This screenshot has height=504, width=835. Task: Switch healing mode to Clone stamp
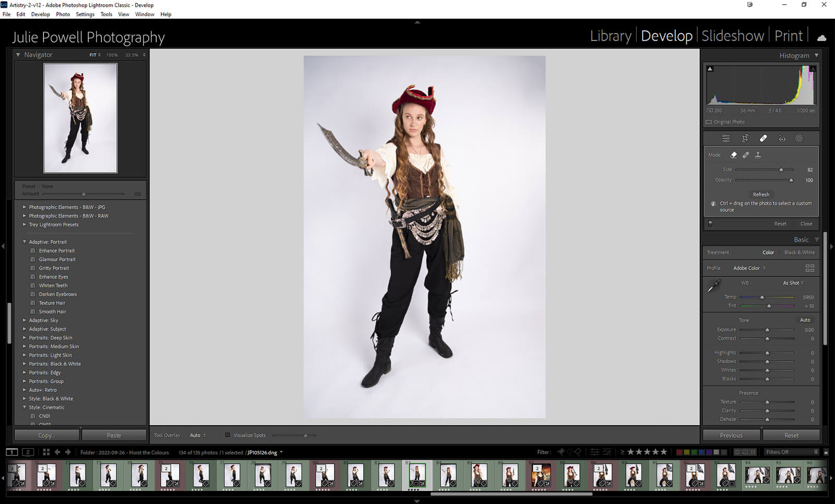(758, 155)
